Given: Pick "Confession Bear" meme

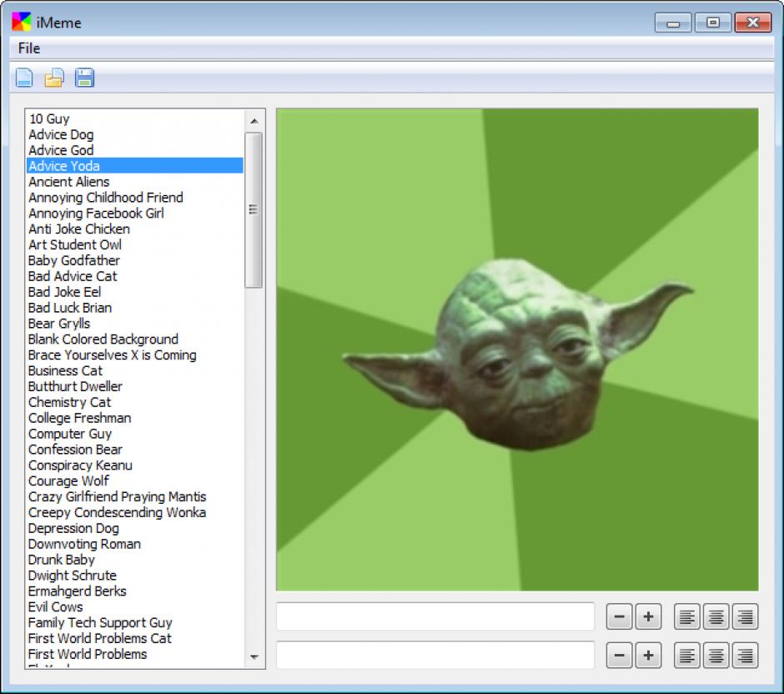Looking at the screenshot, I should 135,450.
